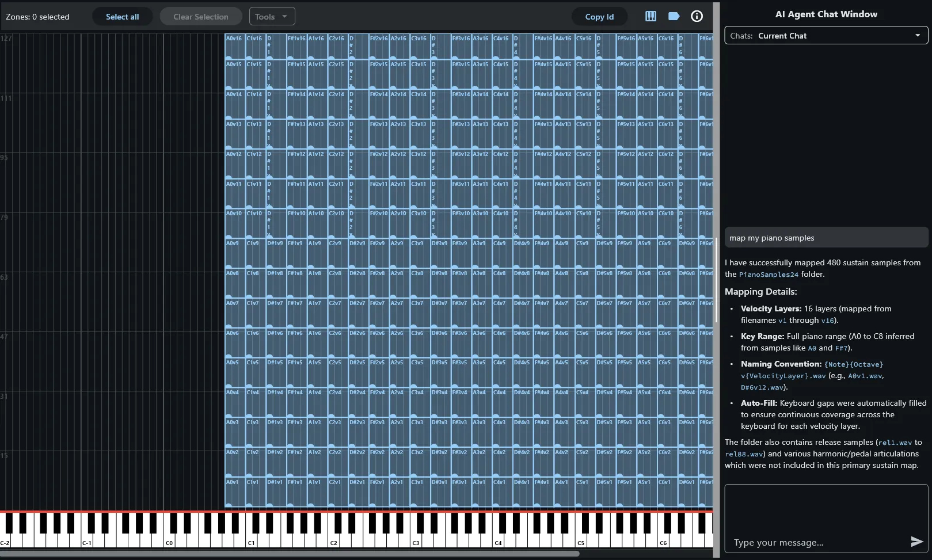Toggle the zone label tag icon
Image resolution: width=932 pixels, height=560 pixels.
(674, 16)
